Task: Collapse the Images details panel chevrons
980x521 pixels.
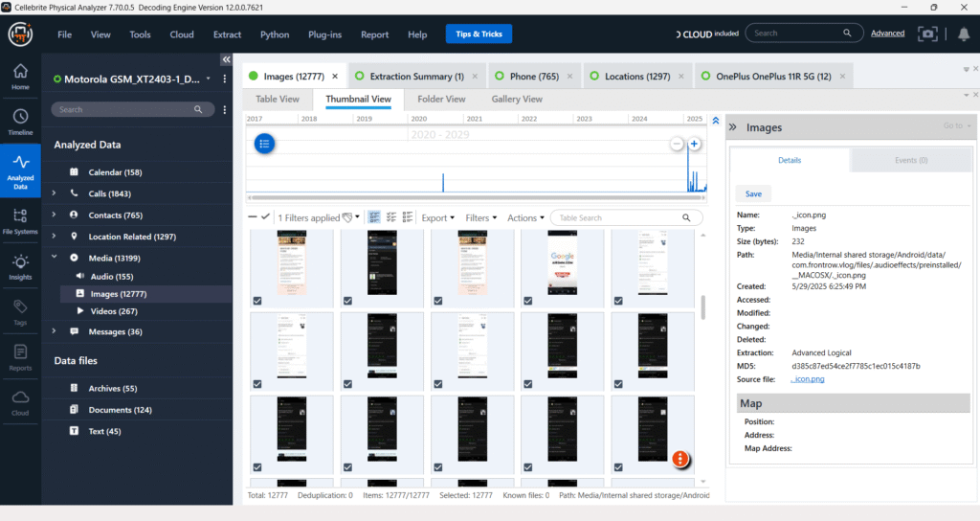Action: click(x=732, y=127)
